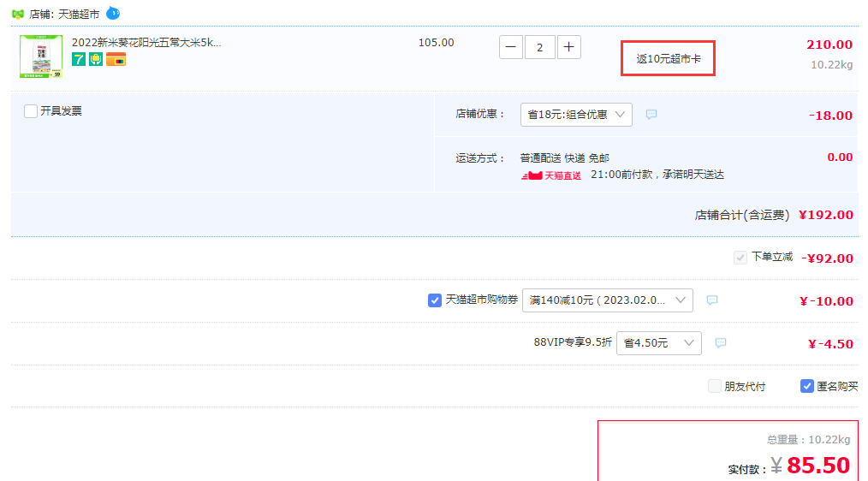Decrease quantity with the minus button
The image size is (868, 481).
(x=511, y=47)
